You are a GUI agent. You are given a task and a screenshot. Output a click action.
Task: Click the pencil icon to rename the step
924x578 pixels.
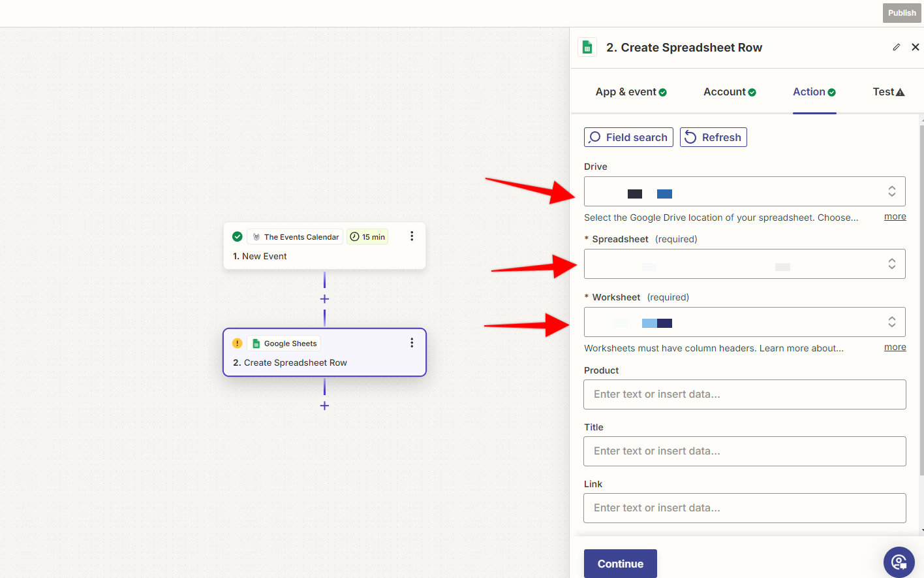coord(897,46)
